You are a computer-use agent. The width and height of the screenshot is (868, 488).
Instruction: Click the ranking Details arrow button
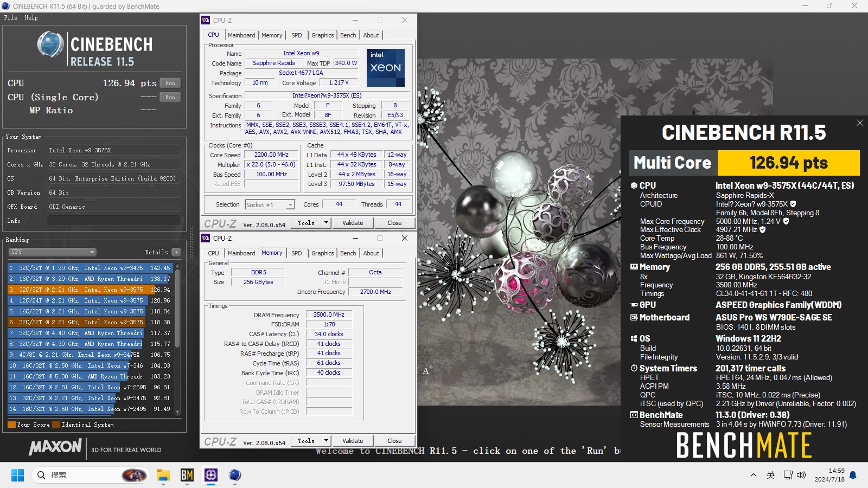tap(176, 252)
